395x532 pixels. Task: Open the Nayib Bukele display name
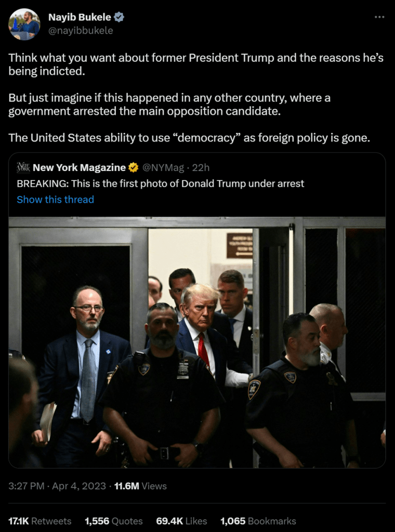tap(80, 17)
